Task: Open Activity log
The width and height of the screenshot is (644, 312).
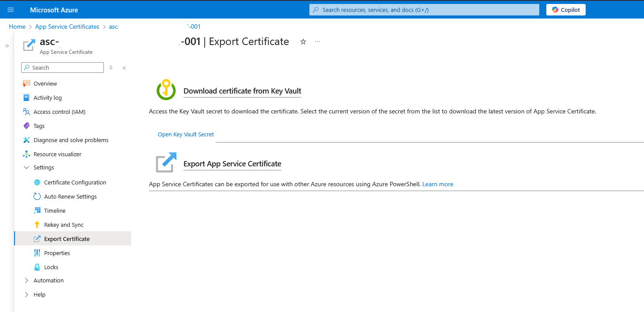Action: coord(48,98)
